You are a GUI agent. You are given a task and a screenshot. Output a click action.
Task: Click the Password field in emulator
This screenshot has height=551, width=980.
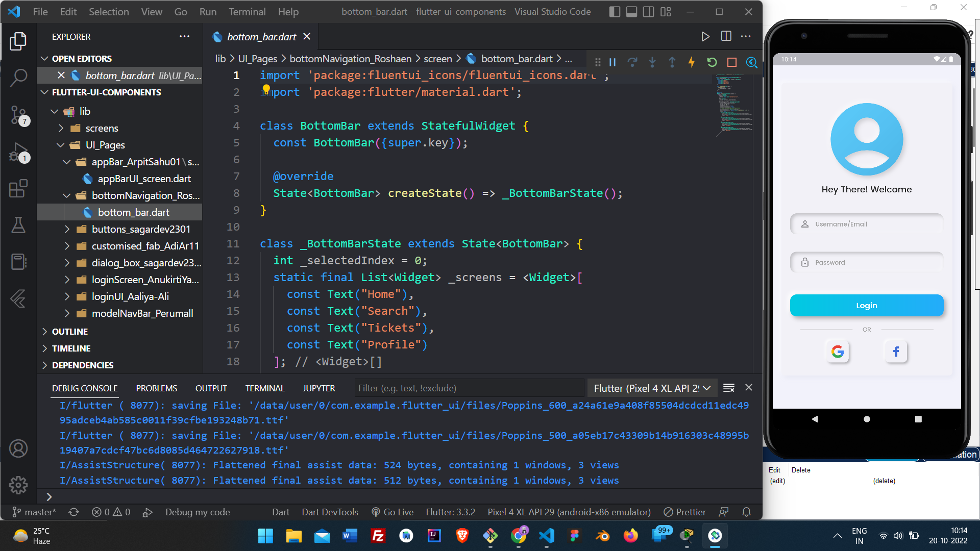click(x=867, y=262)
